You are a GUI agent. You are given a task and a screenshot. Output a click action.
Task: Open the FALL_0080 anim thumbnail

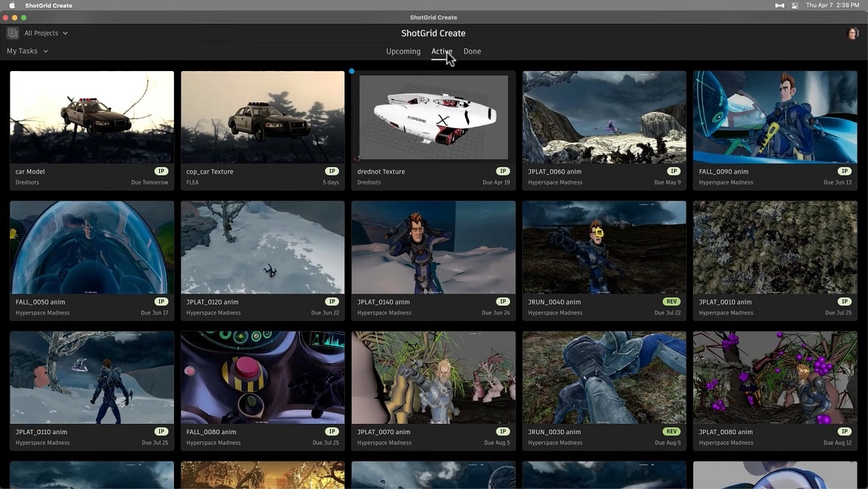pyautogui.click(x=262, y=376)
